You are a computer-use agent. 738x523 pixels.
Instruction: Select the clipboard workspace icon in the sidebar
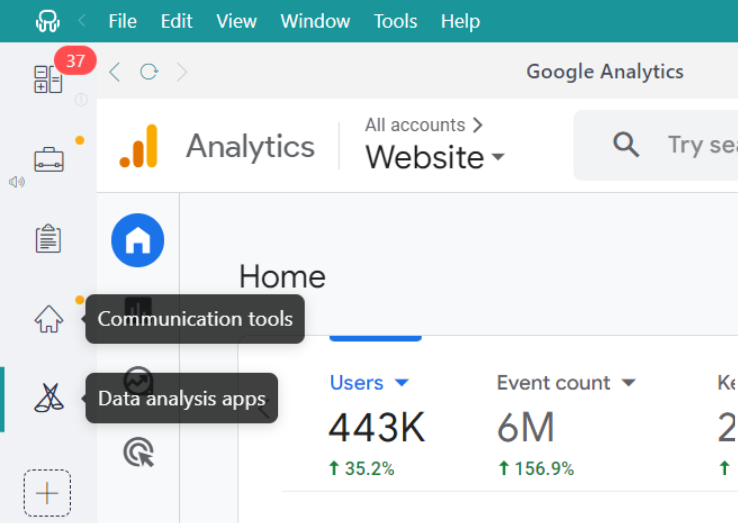click(x=48, y=239)
